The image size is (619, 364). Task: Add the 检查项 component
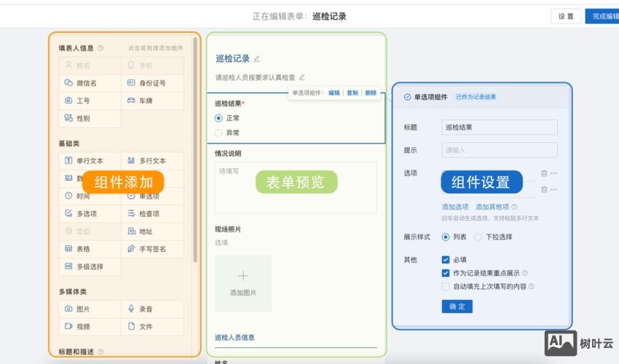[152, 213]
